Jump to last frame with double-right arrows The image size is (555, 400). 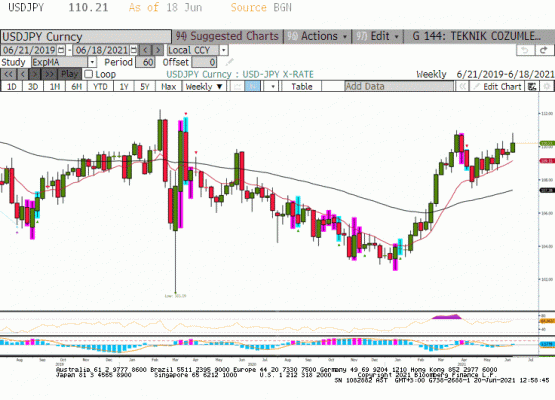coord(49,74)
